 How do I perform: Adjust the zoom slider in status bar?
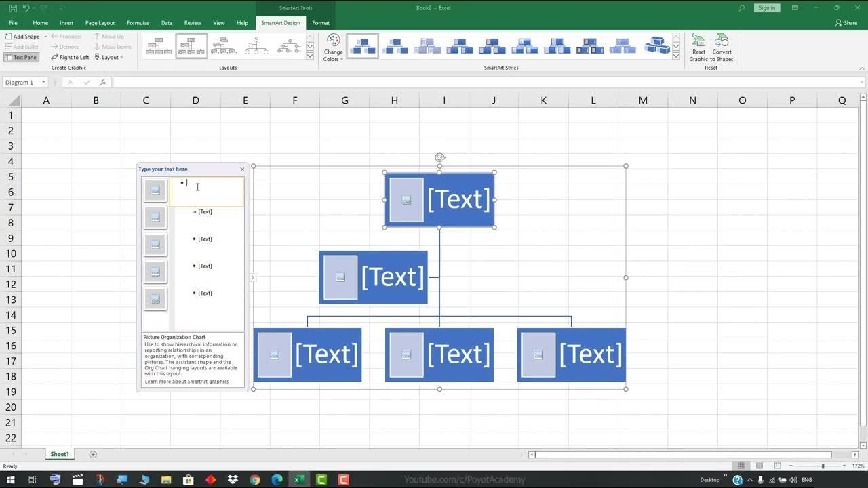pyautogui.click(x=823, y=466)
